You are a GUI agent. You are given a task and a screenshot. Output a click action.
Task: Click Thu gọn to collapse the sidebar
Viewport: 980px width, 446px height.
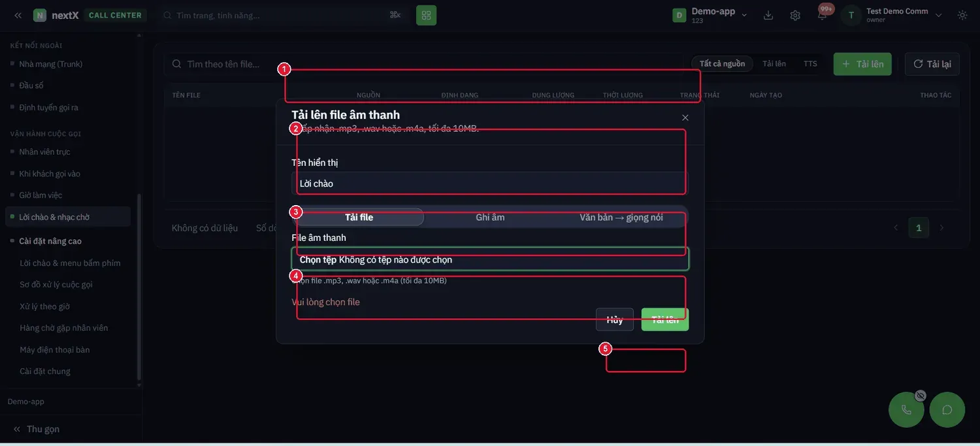37,429
